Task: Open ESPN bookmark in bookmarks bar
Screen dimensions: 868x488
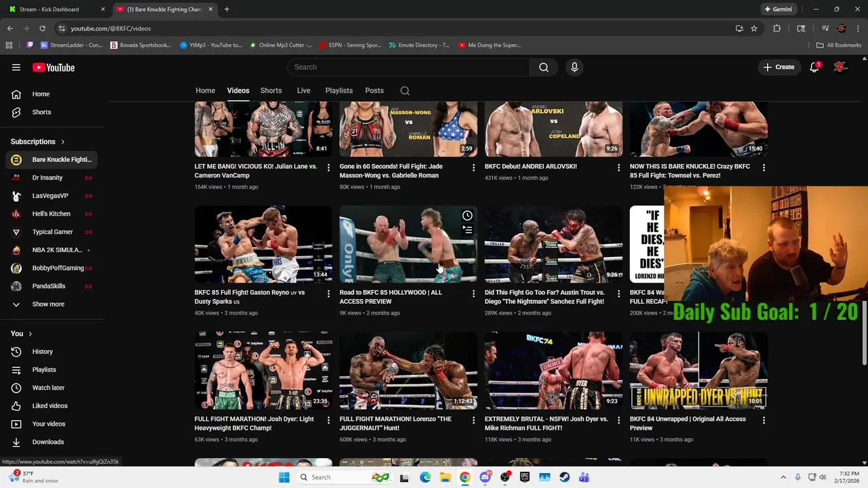Action: pos(349,45)
